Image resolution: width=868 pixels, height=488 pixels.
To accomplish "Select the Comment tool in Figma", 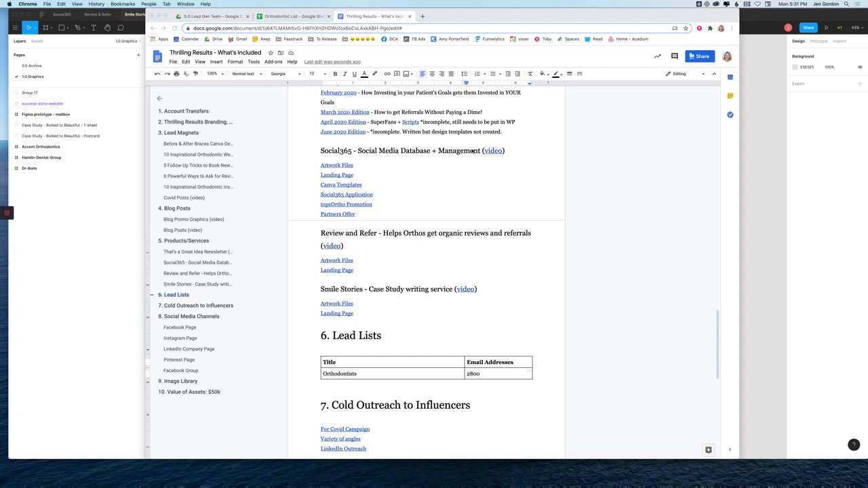I will coord(121,28).
